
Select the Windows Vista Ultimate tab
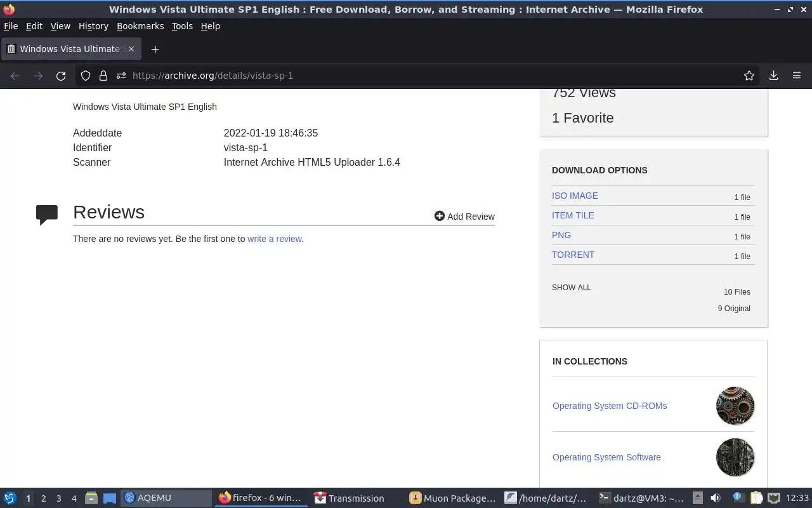(x=71, y=49)
